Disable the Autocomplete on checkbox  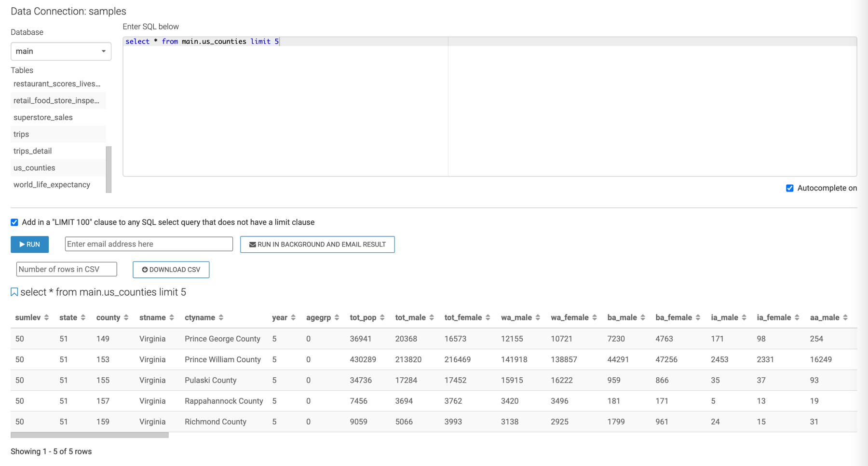789,188
